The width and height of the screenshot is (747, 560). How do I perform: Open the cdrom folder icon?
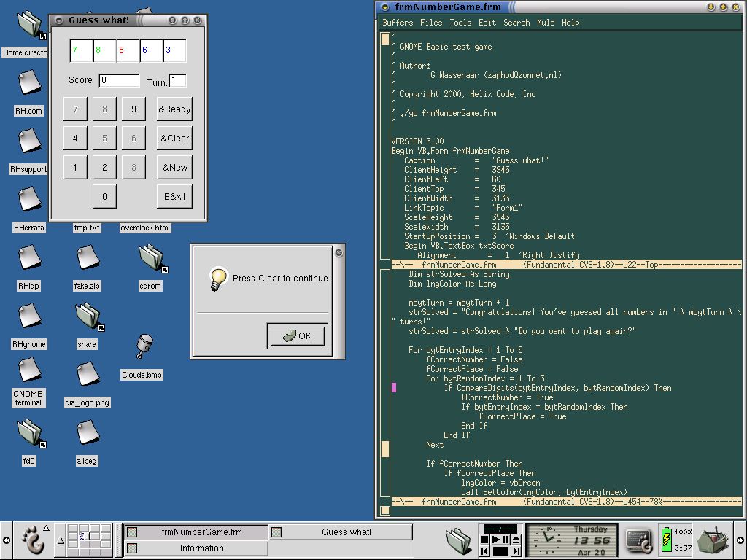click(x=153, y=259)
